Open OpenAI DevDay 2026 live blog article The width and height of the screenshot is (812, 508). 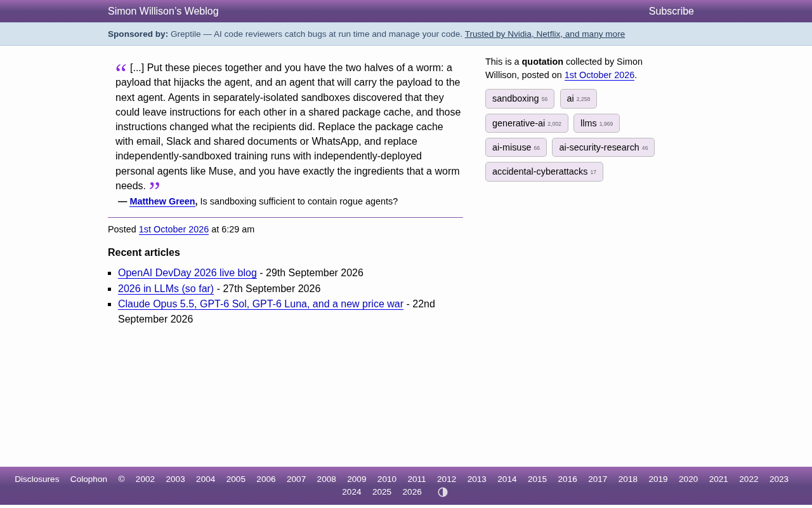click(187, 273)
